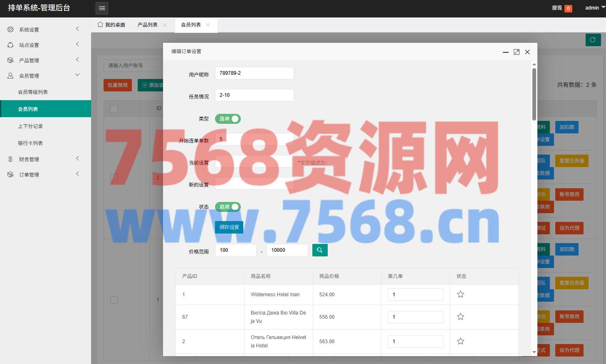
Task: Toggle the 启用 status switch
Action: coord(228,207)
